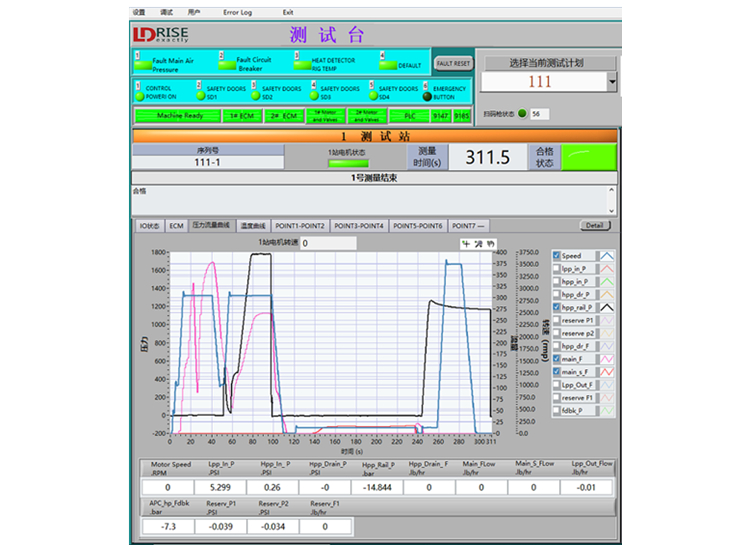
Task: Open the test plan dropdown arrow
Action: click(612, 82)
